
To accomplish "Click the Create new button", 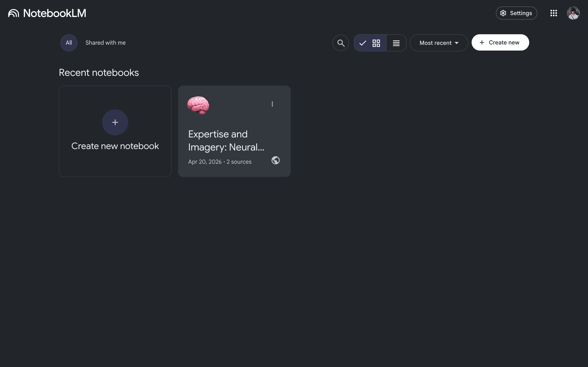I will click(x=500, y=42).
